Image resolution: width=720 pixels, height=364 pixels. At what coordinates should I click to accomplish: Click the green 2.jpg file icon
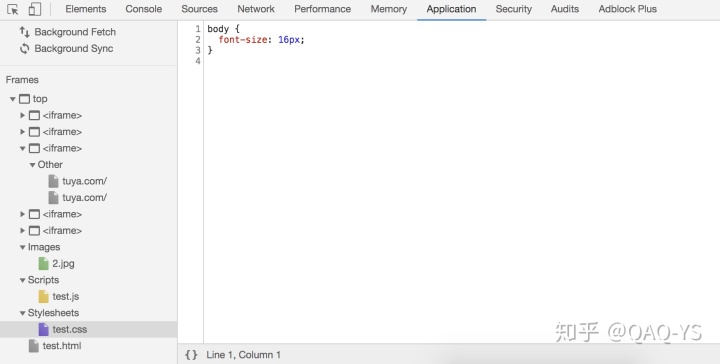click(44, 263)
